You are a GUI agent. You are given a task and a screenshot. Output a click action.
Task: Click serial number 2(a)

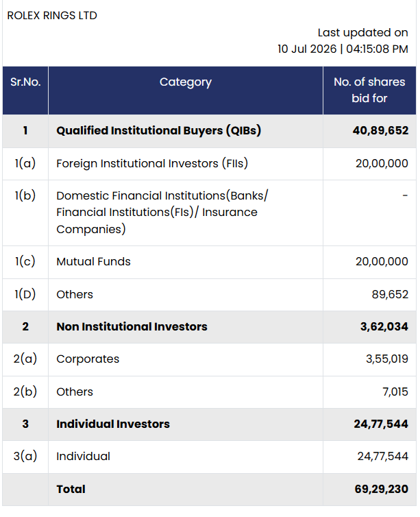click(25, 359)
